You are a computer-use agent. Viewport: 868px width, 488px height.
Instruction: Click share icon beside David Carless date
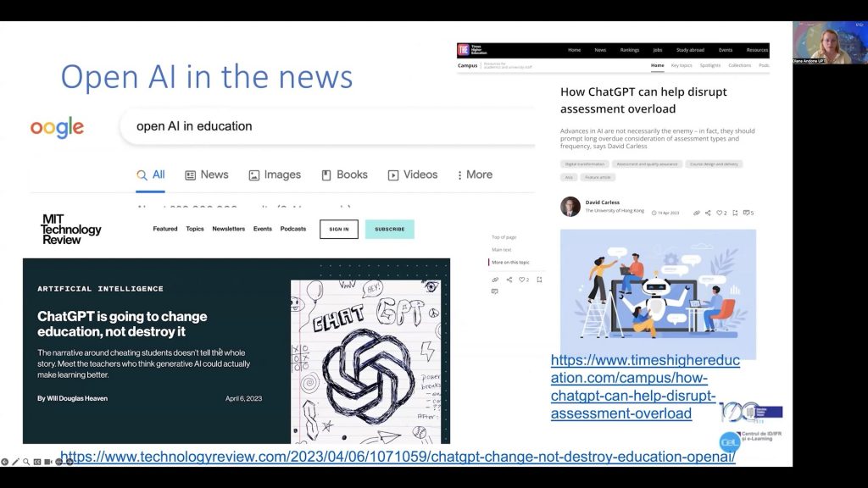tap(708, 213)
